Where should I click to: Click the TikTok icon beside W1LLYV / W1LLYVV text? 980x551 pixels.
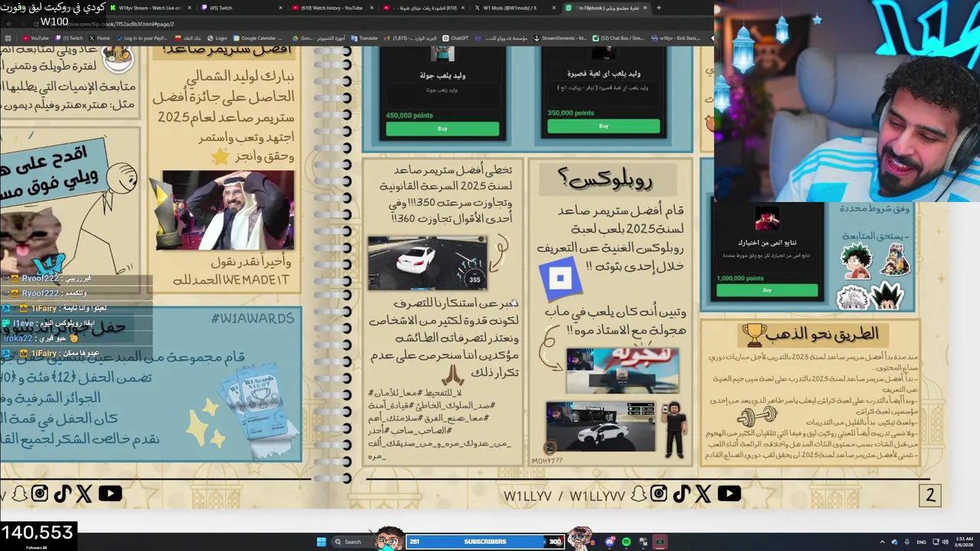(x=681, y=494)
